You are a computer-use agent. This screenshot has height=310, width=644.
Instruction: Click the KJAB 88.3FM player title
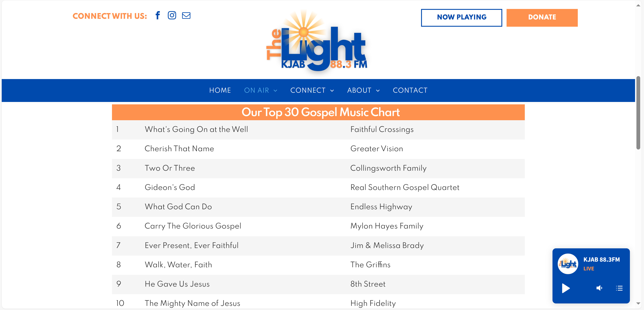click(601, 259)
